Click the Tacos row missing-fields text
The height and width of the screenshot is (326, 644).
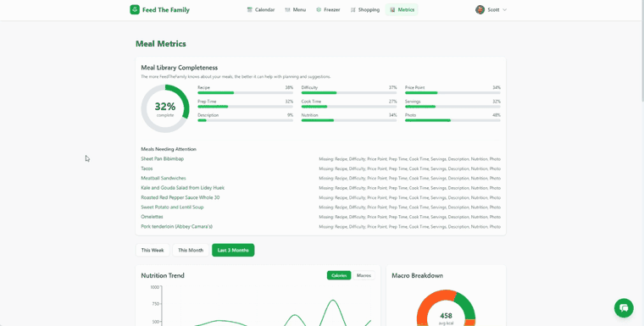point(409,169)
